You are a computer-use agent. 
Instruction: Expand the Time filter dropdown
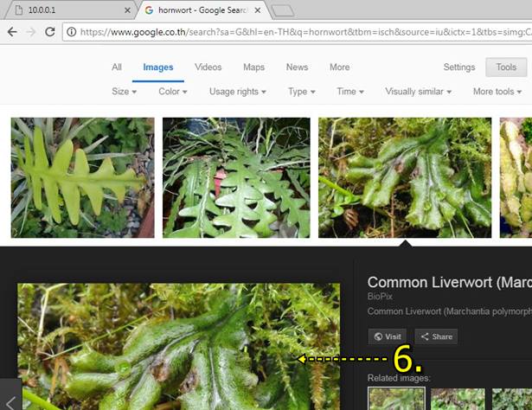tap(350, 92)
